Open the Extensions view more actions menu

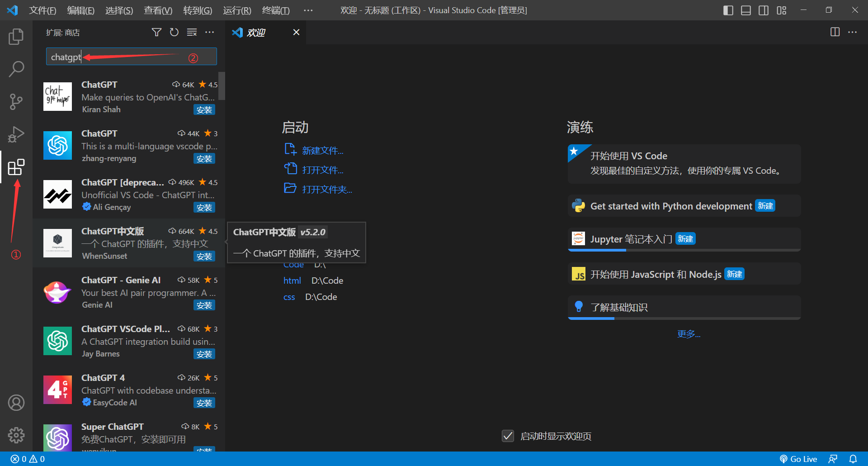(x=210, y=32)
